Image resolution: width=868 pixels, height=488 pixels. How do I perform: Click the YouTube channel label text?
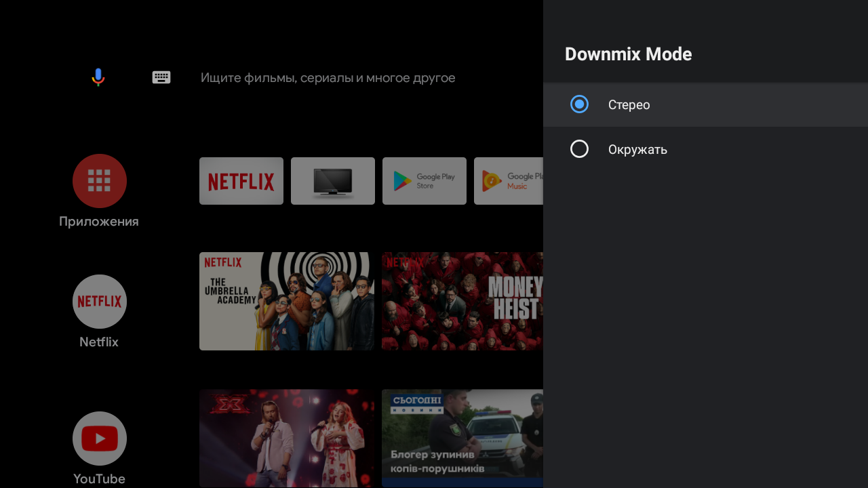coord(100,479)
